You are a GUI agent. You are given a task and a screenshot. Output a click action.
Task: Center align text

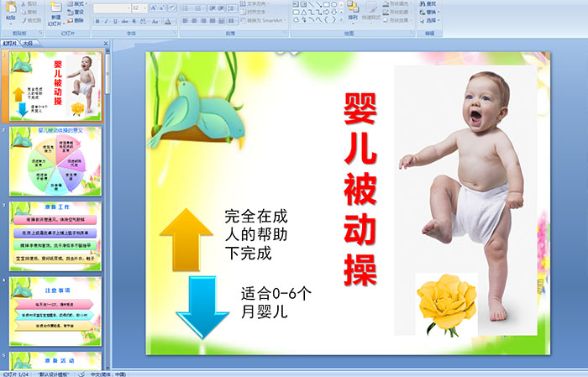[x=194, y=21]
